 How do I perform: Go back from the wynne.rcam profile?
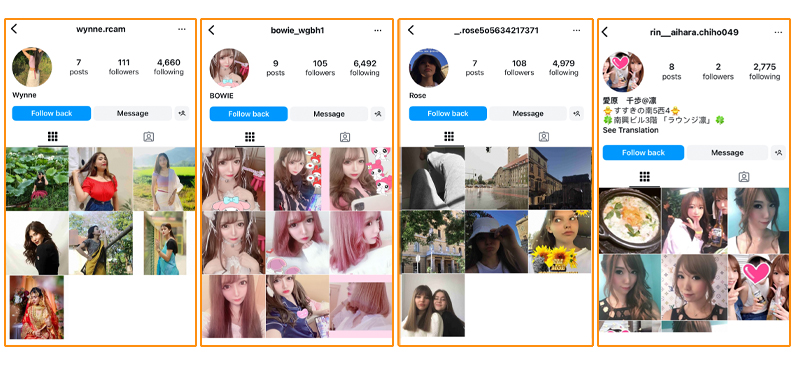click(x=14, y=29)
